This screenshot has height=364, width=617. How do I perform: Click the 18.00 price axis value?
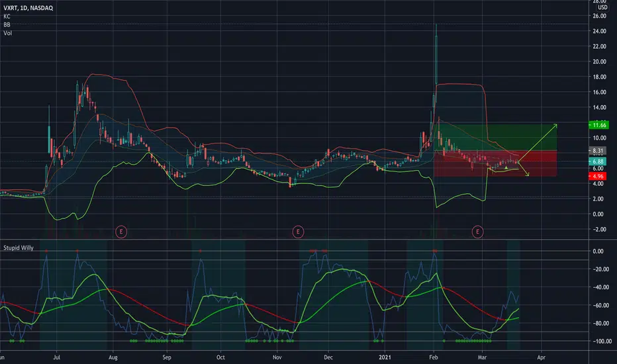[x=599, y=77]
